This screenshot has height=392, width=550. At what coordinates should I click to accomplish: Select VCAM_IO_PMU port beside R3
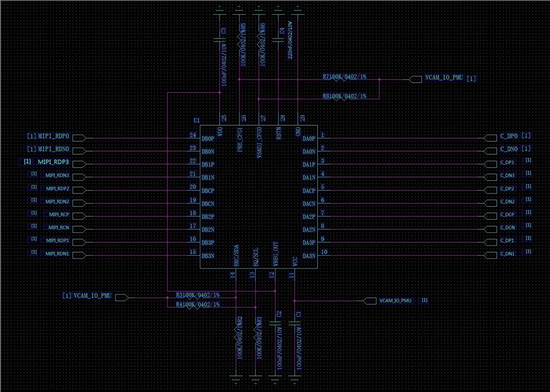pos(92,295)
